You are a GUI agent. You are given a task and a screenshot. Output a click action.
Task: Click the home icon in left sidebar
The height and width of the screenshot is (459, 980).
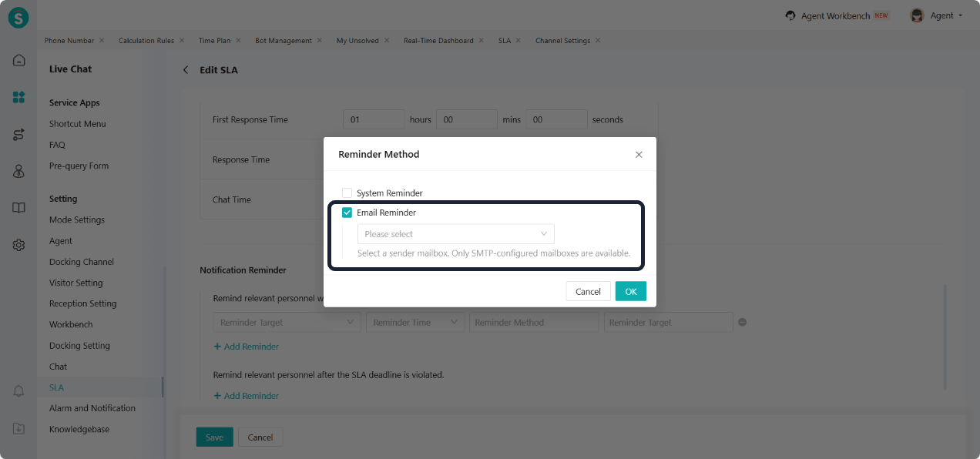coord(19,60)
